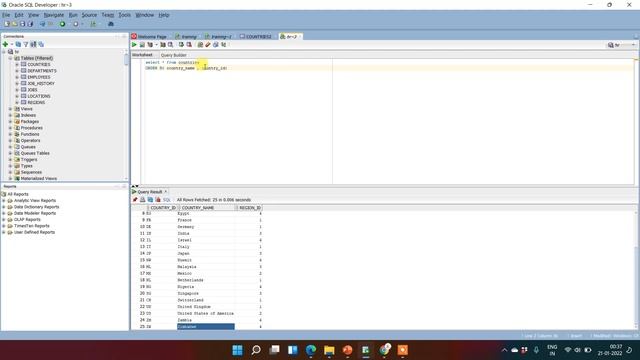Image resolution: width=640 pixels, height=360 pixels.
Task: Select the Sequences node in tree
Action: pos(31,172)
